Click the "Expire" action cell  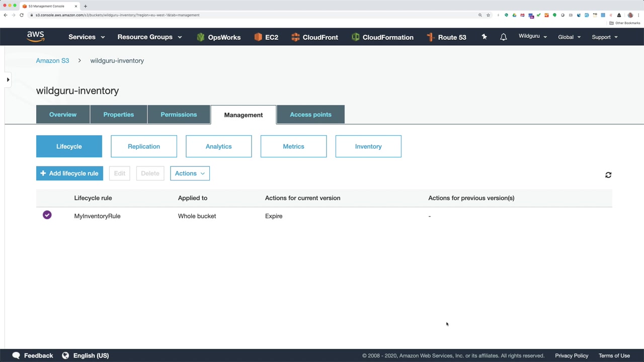click(274, 216)
